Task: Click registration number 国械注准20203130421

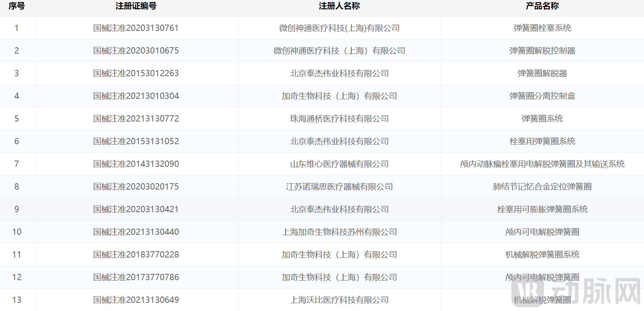Action: [136, 209]
